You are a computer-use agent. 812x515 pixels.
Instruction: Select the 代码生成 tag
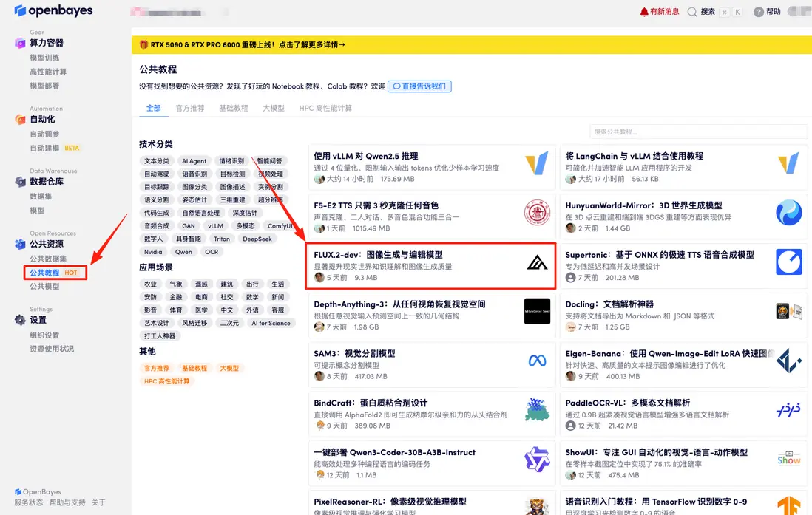(x=157, y=213)
